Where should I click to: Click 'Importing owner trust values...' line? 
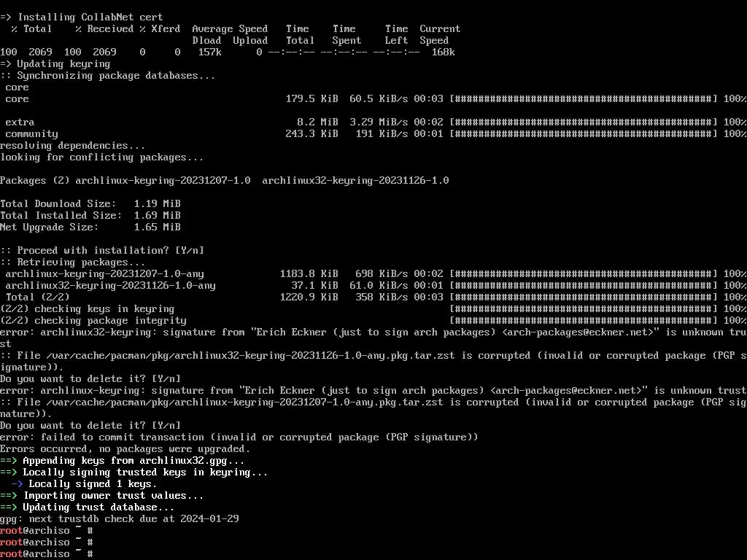(102, 496)
